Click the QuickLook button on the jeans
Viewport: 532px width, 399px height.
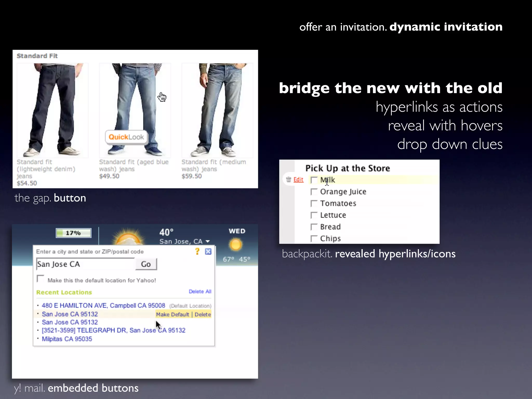(x=126, y=137)
